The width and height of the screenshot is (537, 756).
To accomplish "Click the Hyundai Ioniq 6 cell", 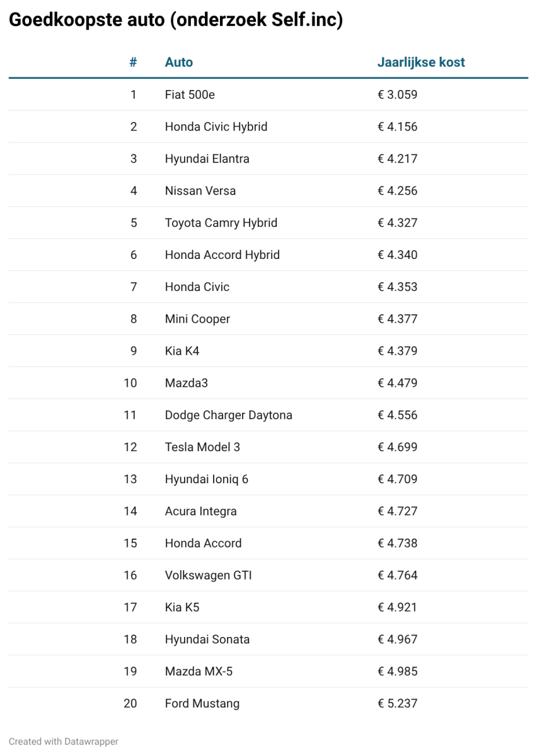I will pyautogui.click(x=206, y=479).
